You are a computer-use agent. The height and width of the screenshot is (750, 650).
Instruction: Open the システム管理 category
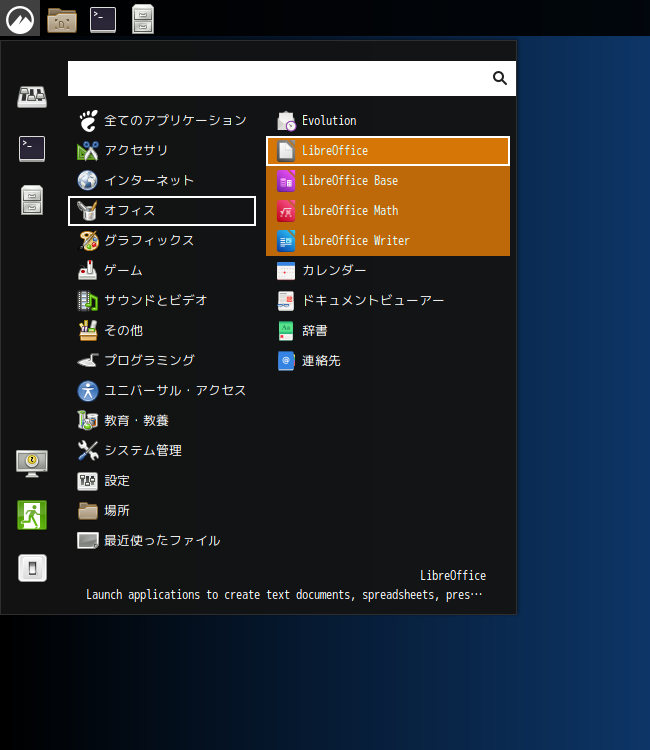click(x=162, y=451)
